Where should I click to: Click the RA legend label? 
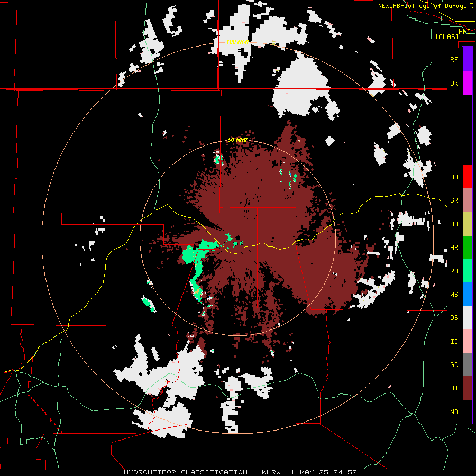tap(454, 271)
